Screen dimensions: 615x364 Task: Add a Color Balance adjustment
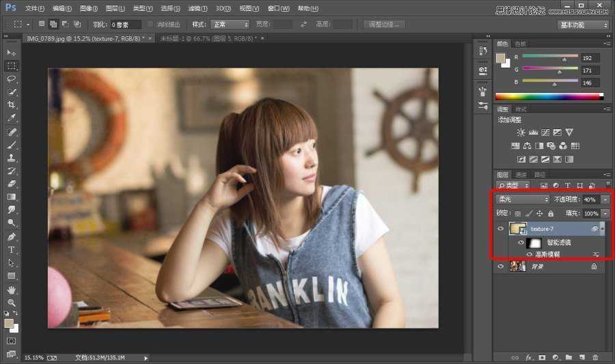coord(527,145)
